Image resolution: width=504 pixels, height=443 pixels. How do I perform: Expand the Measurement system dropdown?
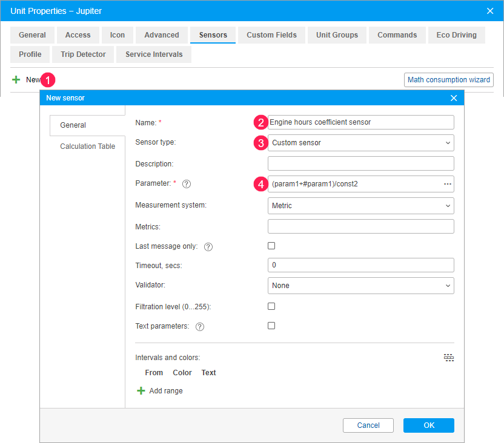tap(360, 206)
